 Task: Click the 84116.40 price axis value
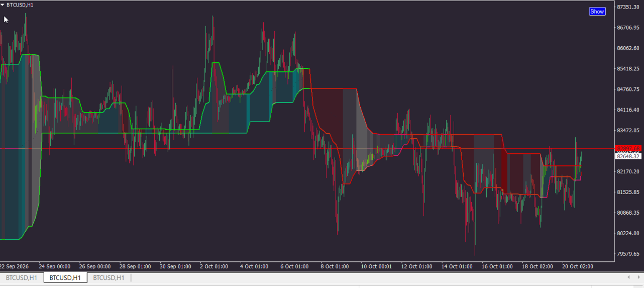point(628,110)
